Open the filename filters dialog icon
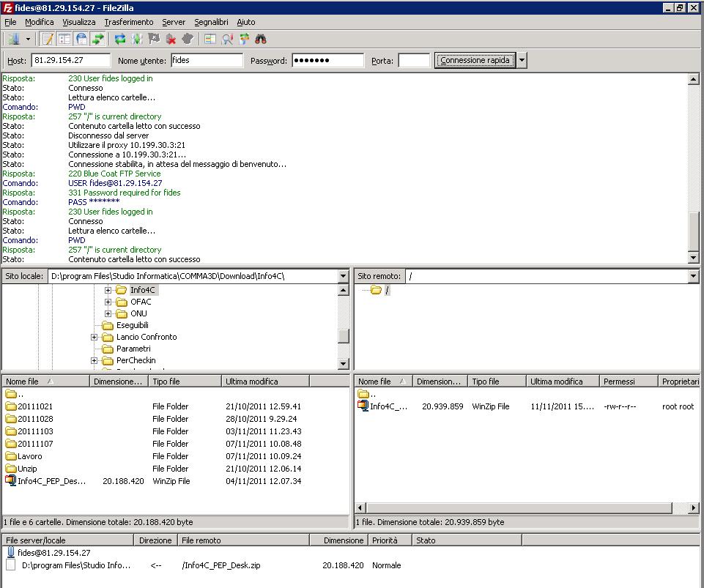This screenshot has width=704, height=588. click(x=210, y=39)
